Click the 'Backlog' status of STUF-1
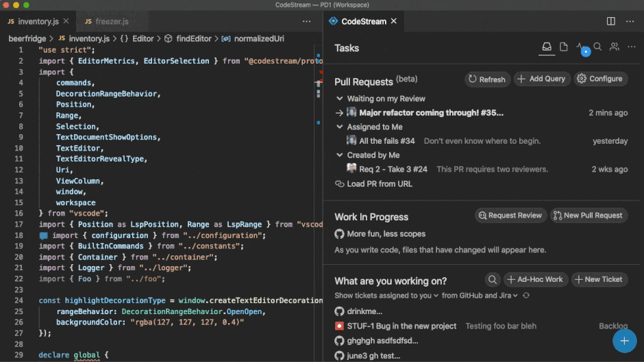The width and height of the screenshot is (644, 362). coord(612,326)
